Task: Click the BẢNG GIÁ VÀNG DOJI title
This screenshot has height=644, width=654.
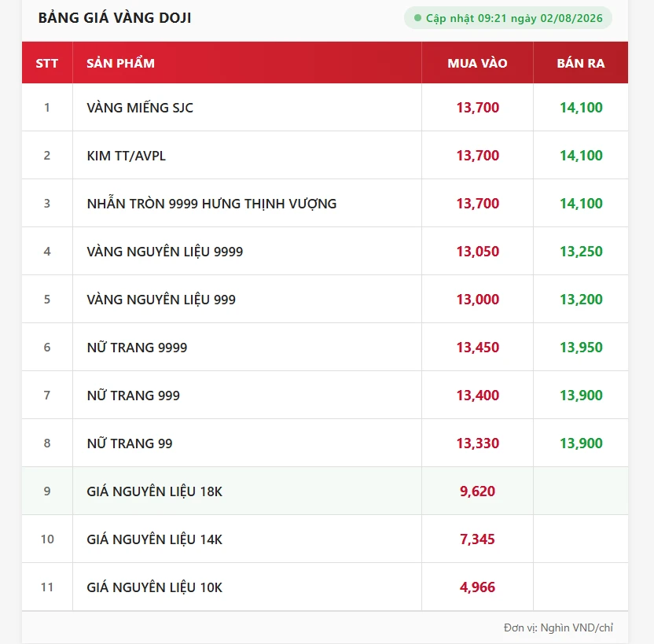Action: tap(115, 18)
